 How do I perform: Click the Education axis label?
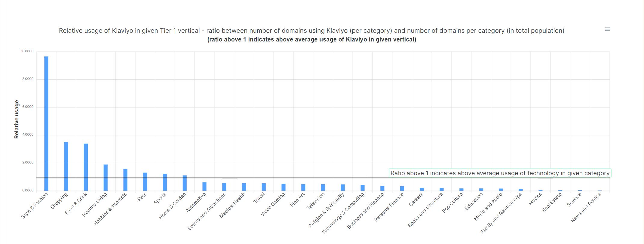pyautogui.click(x=474, y=201)
